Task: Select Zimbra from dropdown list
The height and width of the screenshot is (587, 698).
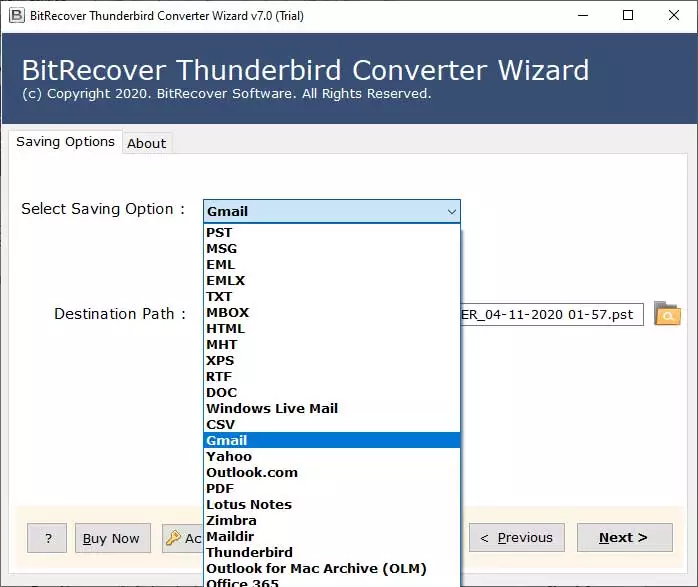Action: tap(332, 520)
